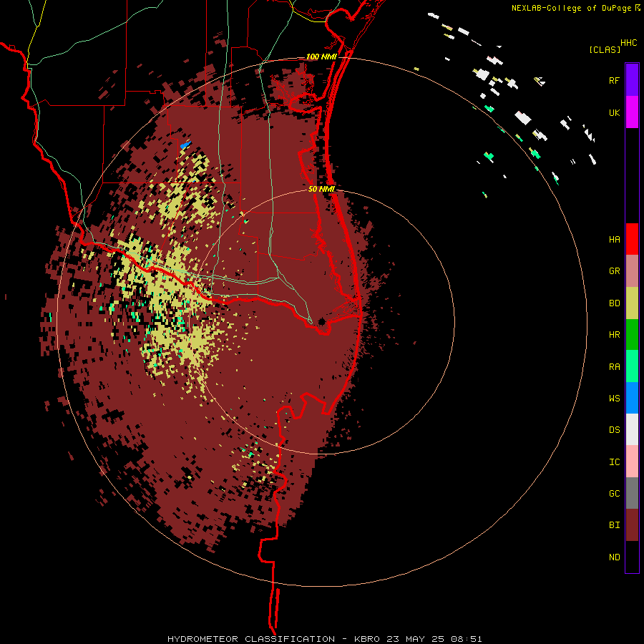The image size is (644, 644).
Task: Click the WS legend label
Action: (614, 399)
